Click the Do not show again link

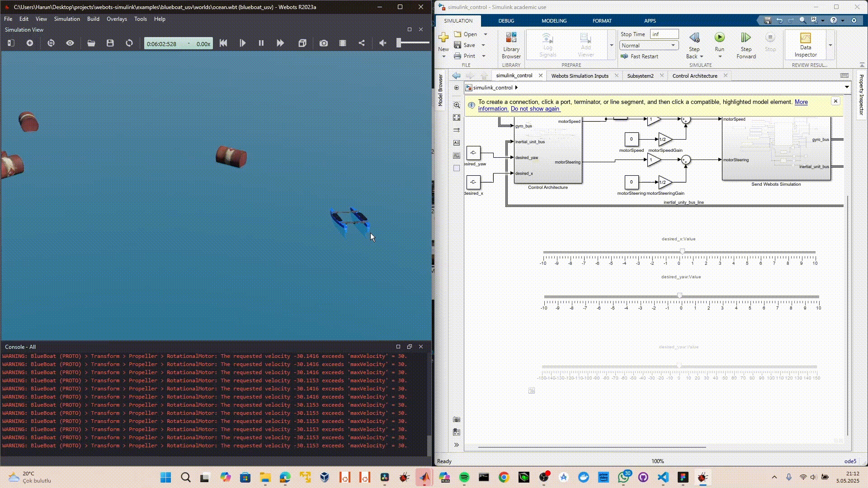(535, 109)
